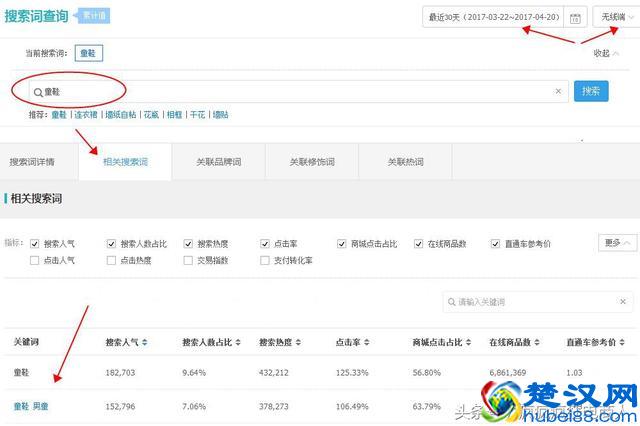Choose recommended term 相框
This screenshot has height=426, width=640.
point(174,115)
